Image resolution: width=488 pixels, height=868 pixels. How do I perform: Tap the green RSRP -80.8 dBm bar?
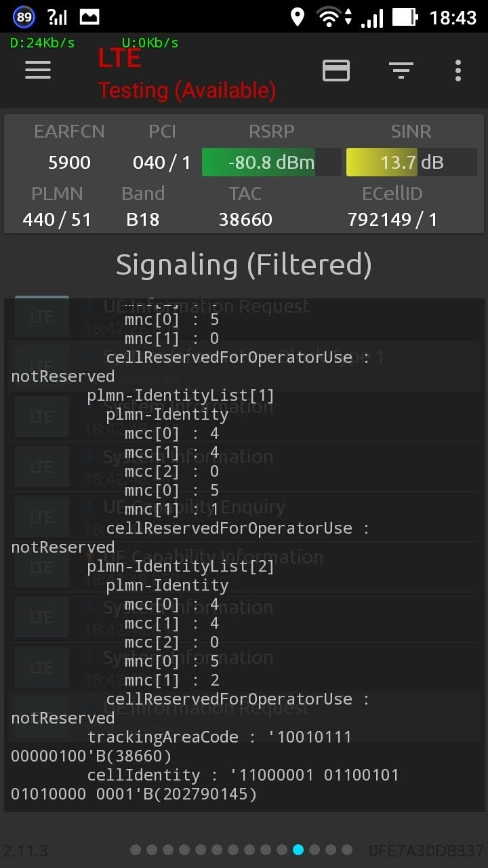pyautogui.click(x=271, y=163)
